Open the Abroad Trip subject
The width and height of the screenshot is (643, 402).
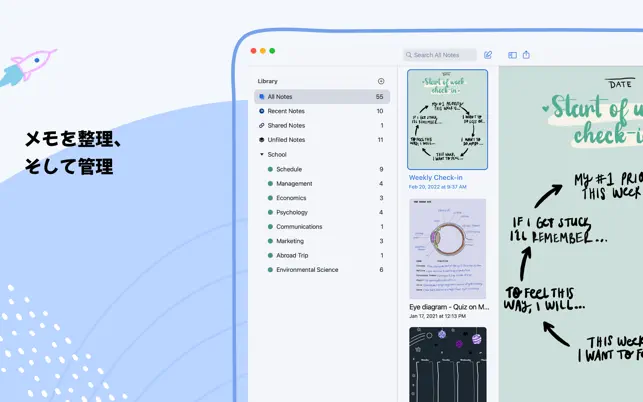click(322, 255)
